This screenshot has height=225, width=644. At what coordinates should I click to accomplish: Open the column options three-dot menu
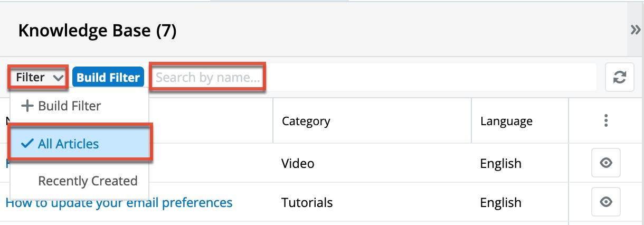pos(606,121)
